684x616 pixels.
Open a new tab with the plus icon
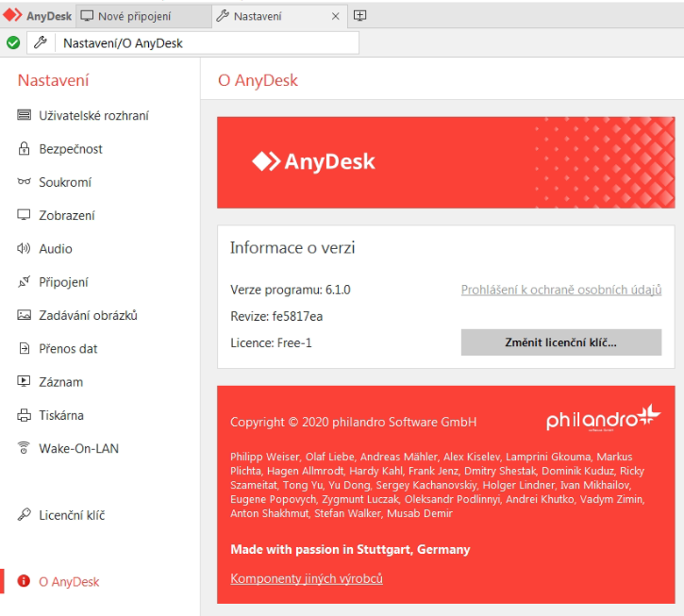click(359, 16)
